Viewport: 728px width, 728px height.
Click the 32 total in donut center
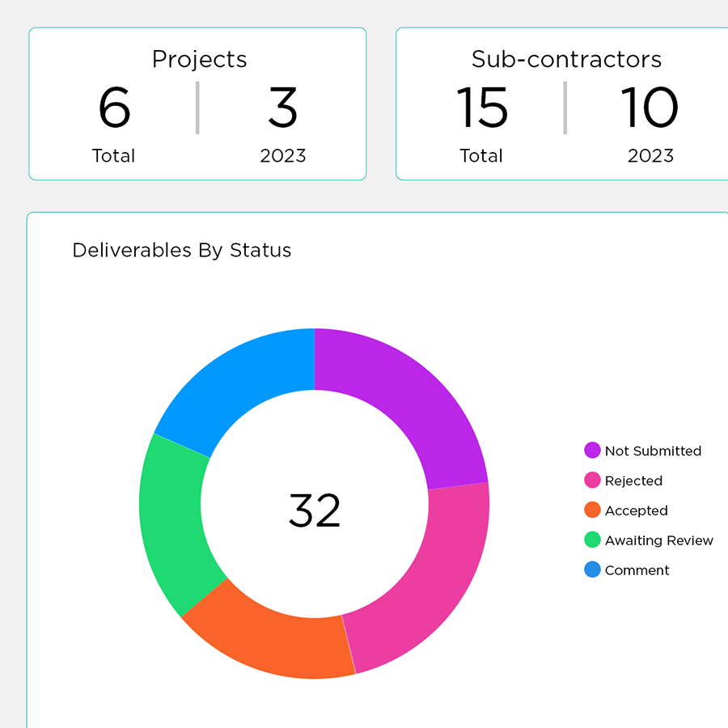315,510
